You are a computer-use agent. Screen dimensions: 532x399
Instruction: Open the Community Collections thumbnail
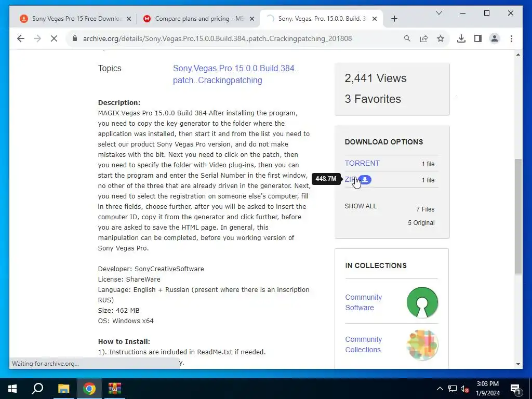pyautogui.click(x=422, y=345)
